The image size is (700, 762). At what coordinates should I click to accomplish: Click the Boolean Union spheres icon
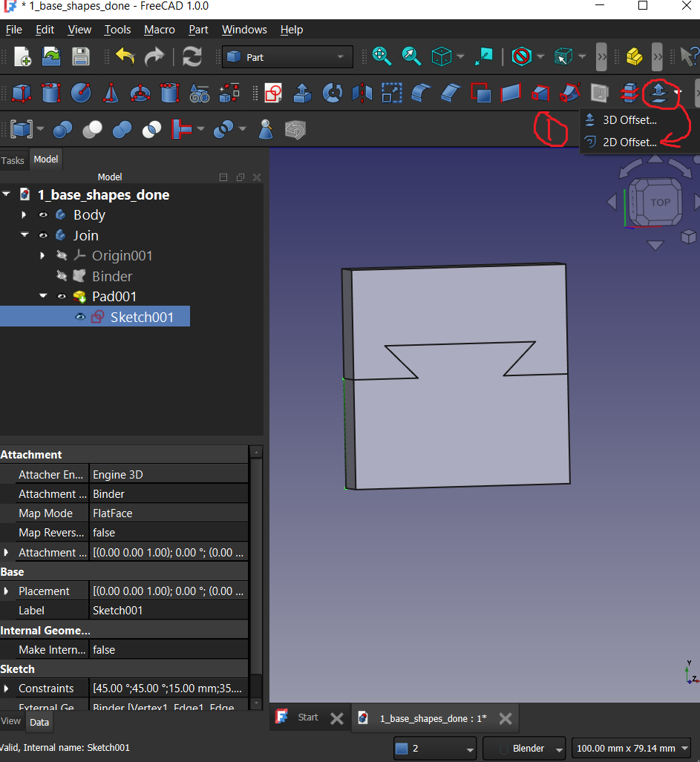point(122,130)
